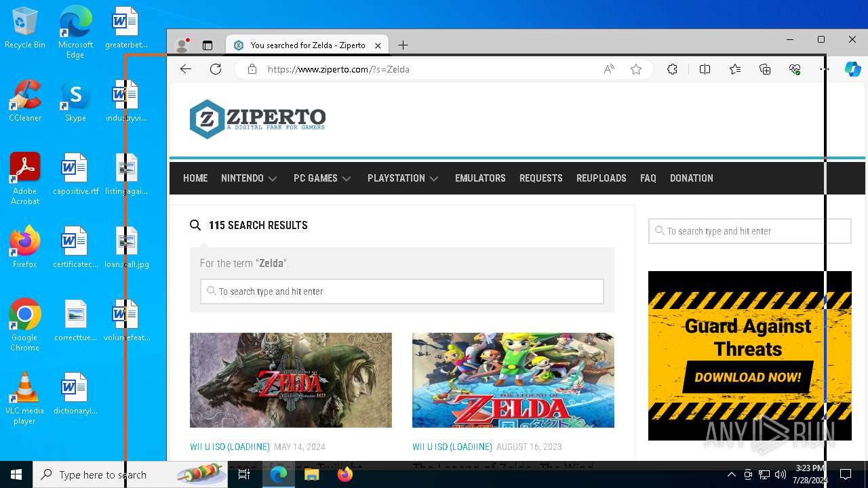Open Edge Settings and more menu

click(824, 69)
